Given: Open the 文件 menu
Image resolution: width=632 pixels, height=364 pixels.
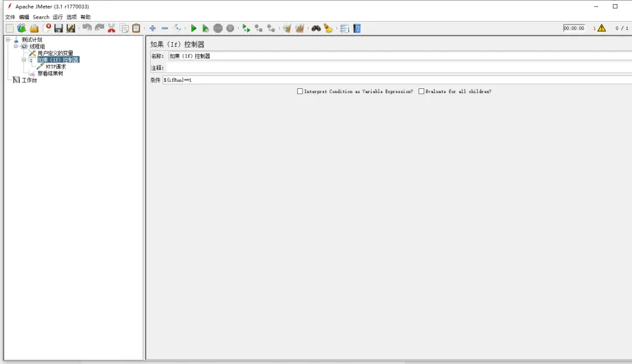Looking at the screenshot, I should tap(10, 17).
